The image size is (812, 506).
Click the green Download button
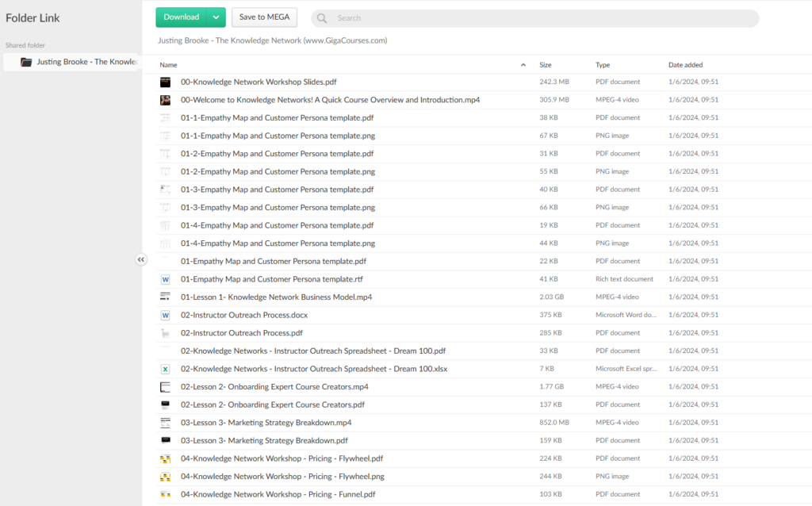pyautogui.click(x=181, y=17)
